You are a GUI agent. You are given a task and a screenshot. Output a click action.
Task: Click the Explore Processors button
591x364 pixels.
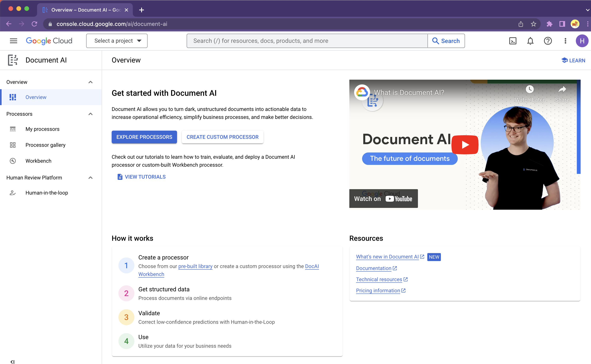click(144, 137)
